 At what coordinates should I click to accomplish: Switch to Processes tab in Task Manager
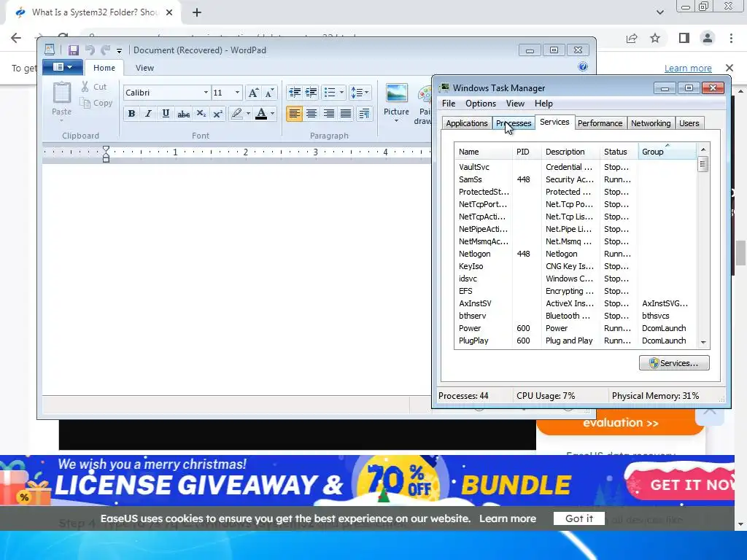[x=513, y=123]
